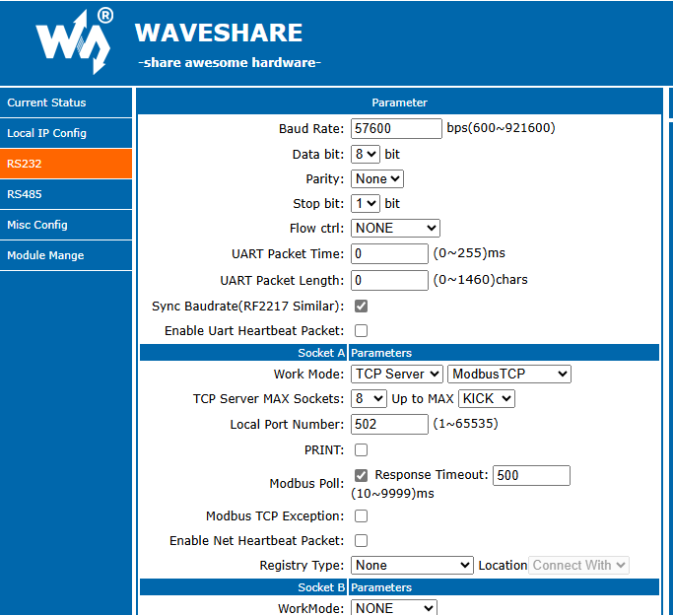Viewport: 673px width, 616px height.
Task: Click the Waveshare logo icon
Action: pyautogui.click(x=74, y=41)
